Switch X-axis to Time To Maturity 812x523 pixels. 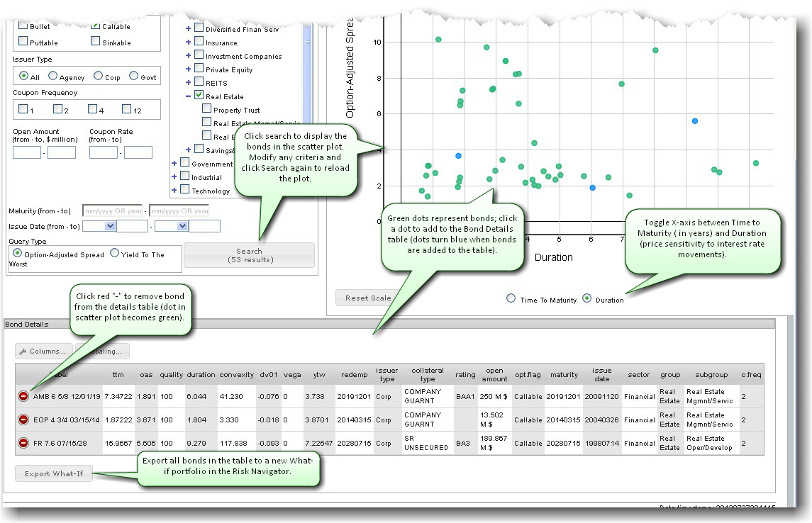pyautogui.click(x=511, y=298)
